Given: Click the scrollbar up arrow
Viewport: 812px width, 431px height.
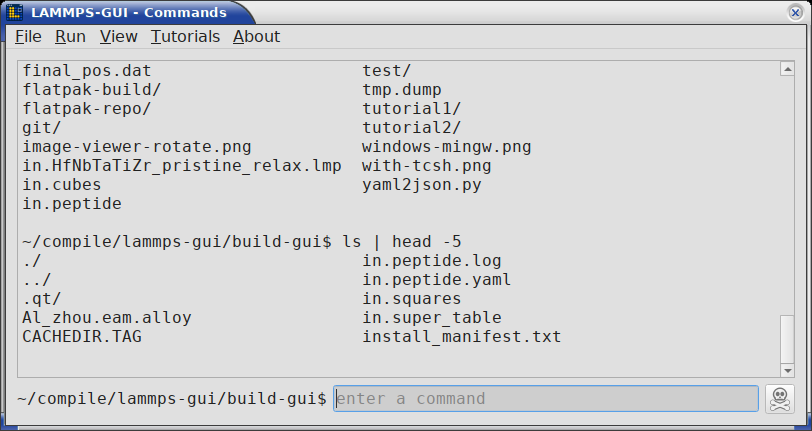Looking at the screenshot, I should [x=787, y=69].
